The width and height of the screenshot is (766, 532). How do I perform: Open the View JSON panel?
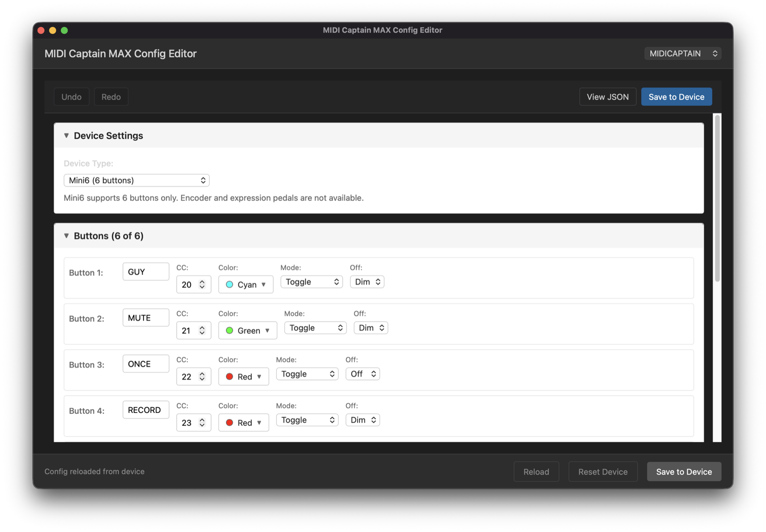[x=608, y=97]
